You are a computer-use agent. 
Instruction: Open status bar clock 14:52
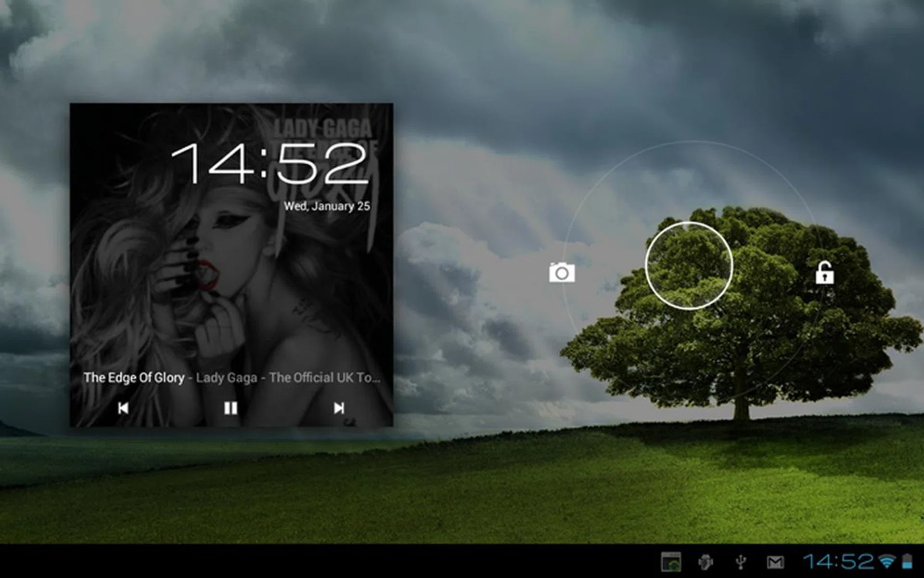coord(838,561)
